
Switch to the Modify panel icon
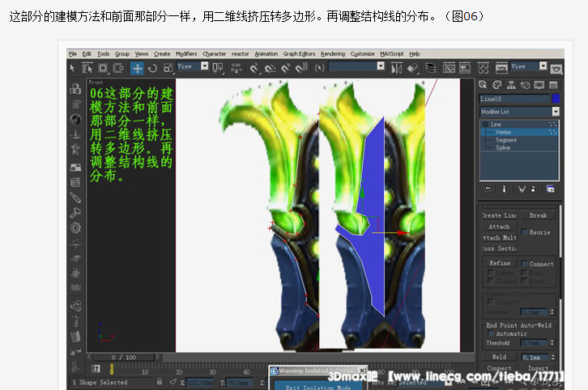pyautogui.click(x=497, y=85)
